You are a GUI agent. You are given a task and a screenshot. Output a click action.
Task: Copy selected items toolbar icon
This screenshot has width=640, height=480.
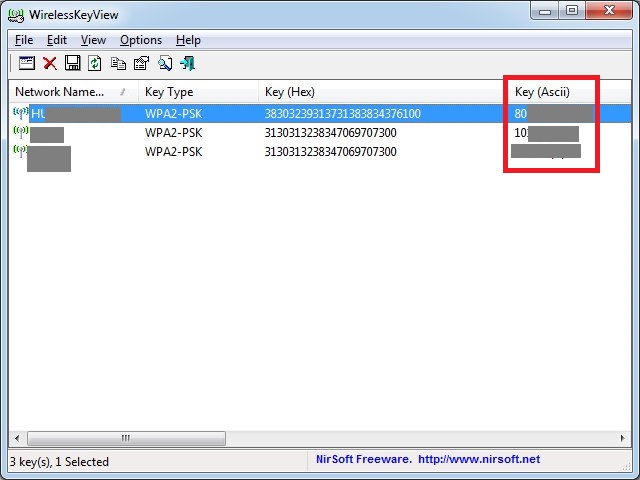pyautogui.click(x=118, y=63)
